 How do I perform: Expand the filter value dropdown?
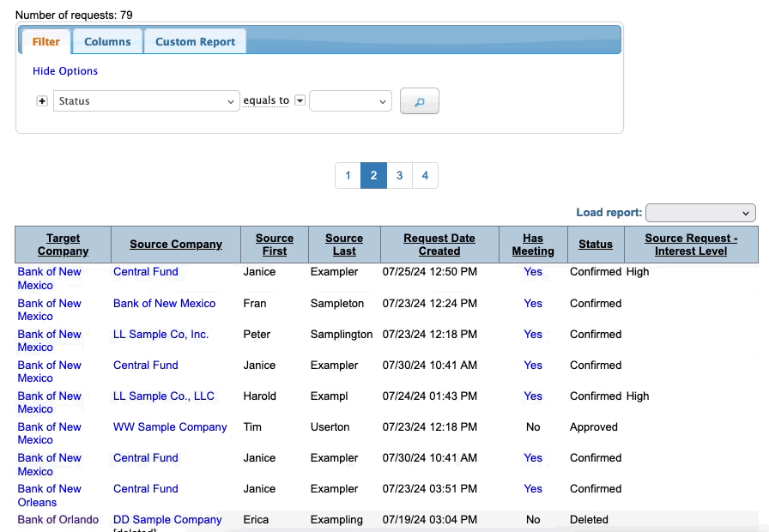[350, 101]
